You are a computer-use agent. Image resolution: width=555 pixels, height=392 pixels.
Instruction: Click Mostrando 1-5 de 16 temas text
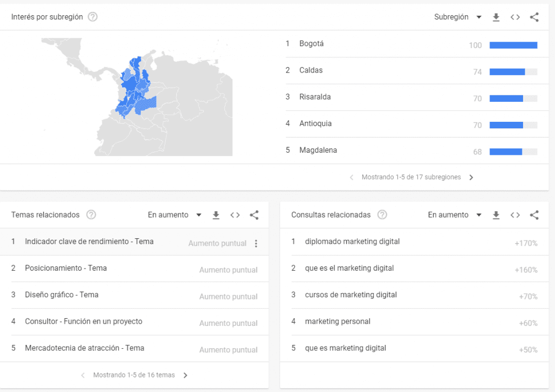click(x=134, y=375)
